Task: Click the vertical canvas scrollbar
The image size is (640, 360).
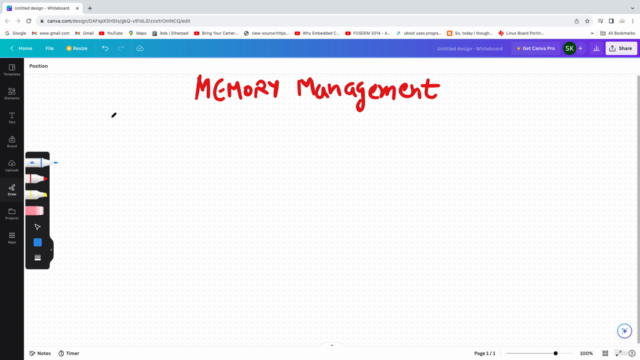Action: pyautogui.click(x=638, y=208)
